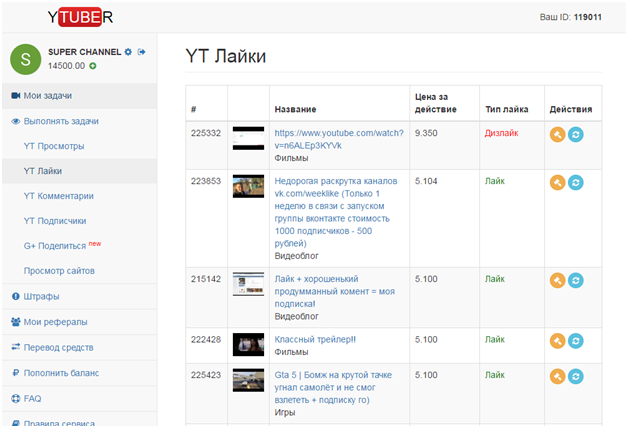Screen dimensions: 628x428
Task: Click thumbnail of task 225332
Action: pyautogui.click(x=248, y=139)
